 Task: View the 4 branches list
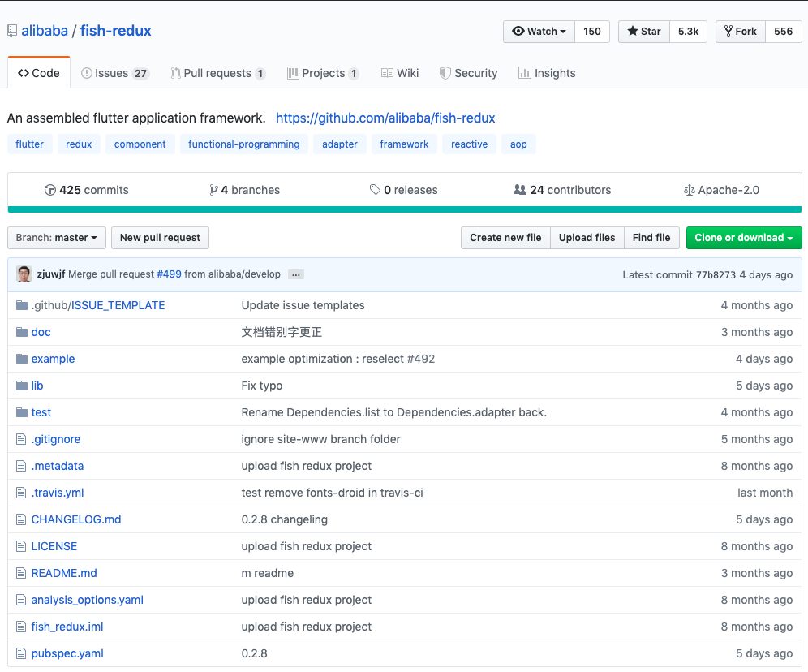(x=244, y=190)
